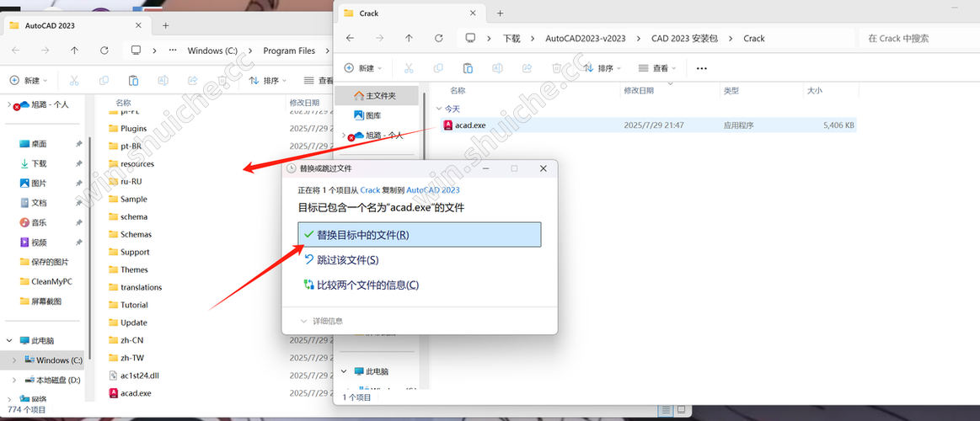Open the Sort dropdown in AutoCAD 2023 window
Image resolution: width=980 pixels, height=421 pixels.
267,81
